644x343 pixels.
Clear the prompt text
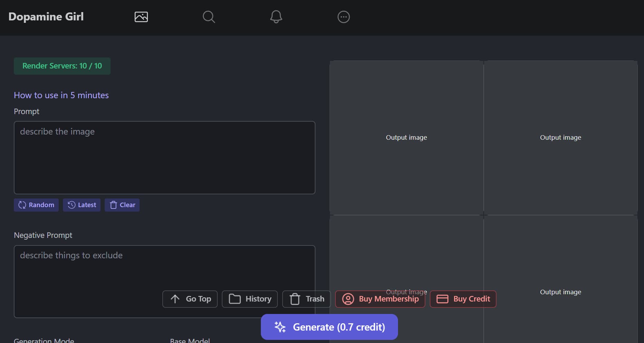(122, 205)
